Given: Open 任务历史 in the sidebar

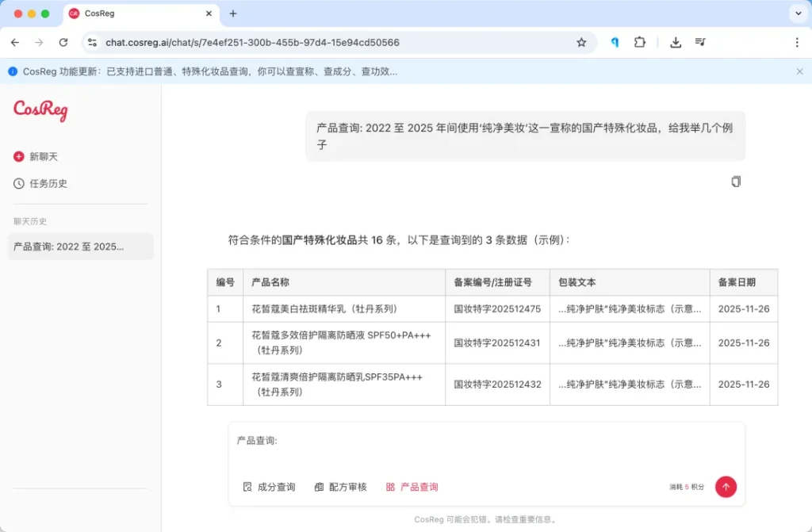Looking at the screenshot, I should point(48,183).
